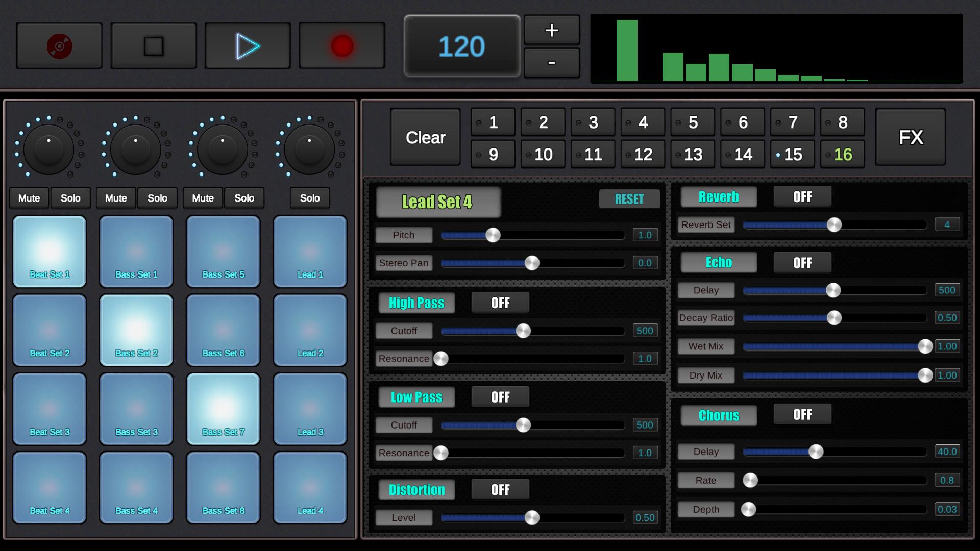Toggle the High Pass filter ON/OFF

tap(499, 303)
